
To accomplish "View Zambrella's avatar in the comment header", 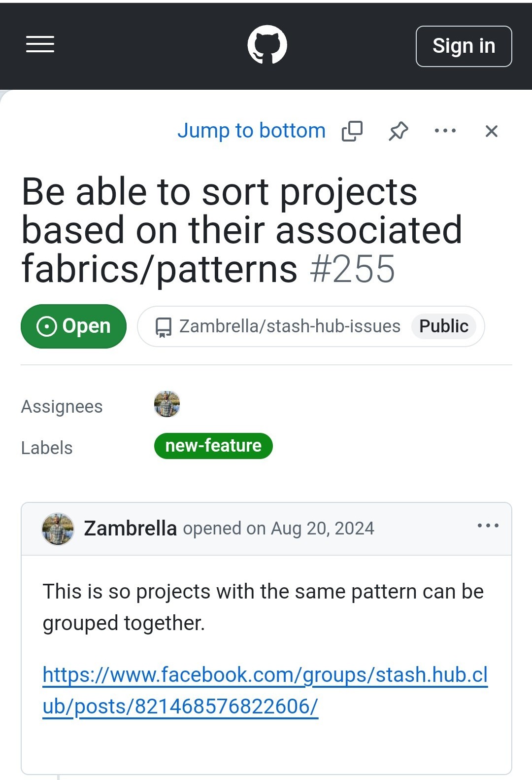I will point(58,529).
